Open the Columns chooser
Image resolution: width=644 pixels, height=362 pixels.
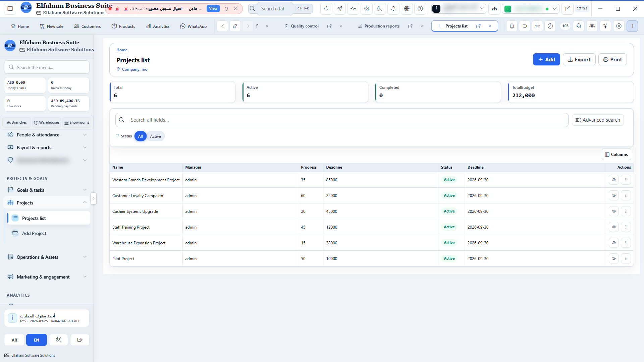pos(616,155)
